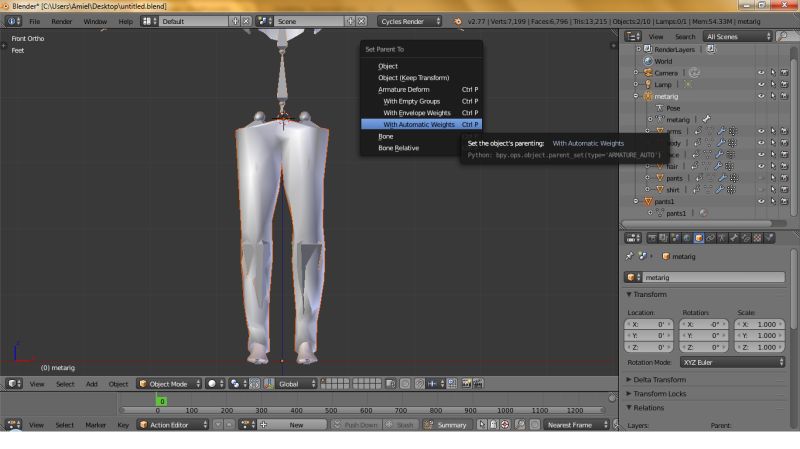Open the Cycles Render engine dropdown
The image size is (800, 449).
410,21
